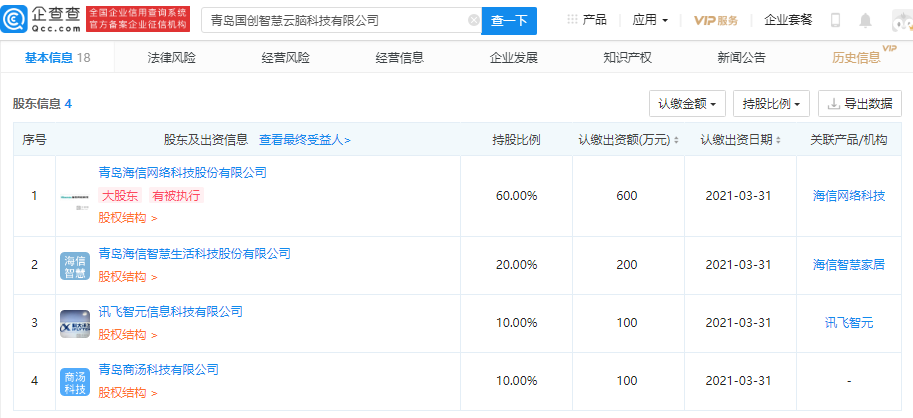Open 青岛海信网络科技股份有限公司 shareholder link

point(183,172)
